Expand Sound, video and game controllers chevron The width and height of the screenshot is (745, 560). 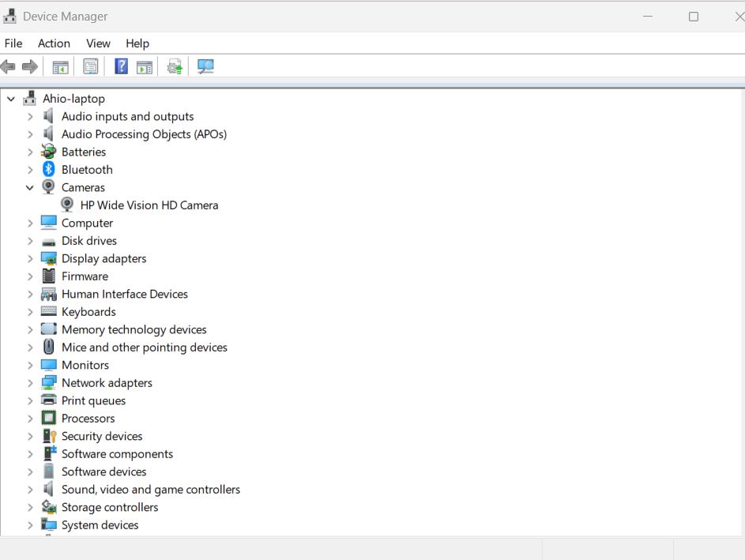click(30, 489)
